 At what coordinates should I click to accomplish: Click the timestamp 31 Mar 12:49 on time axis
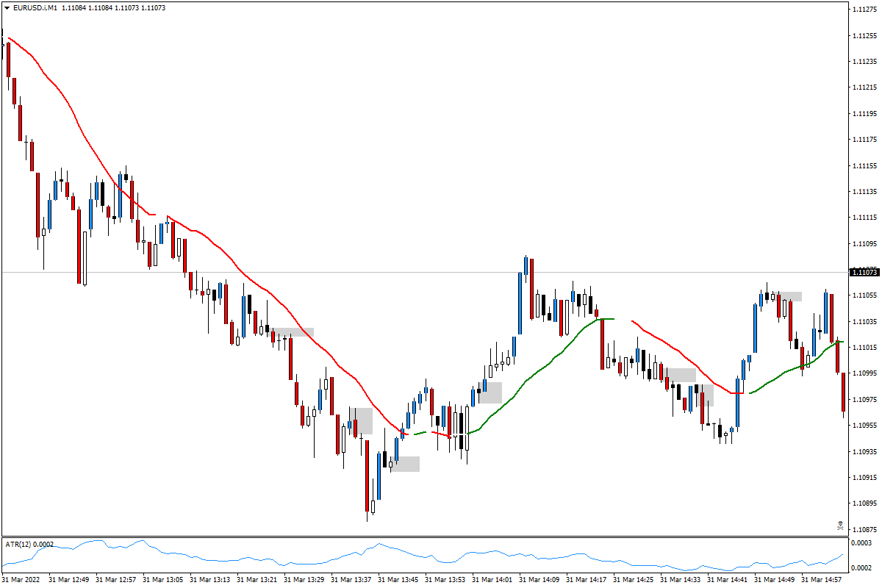pyautogui.click(x=68, y=579)
